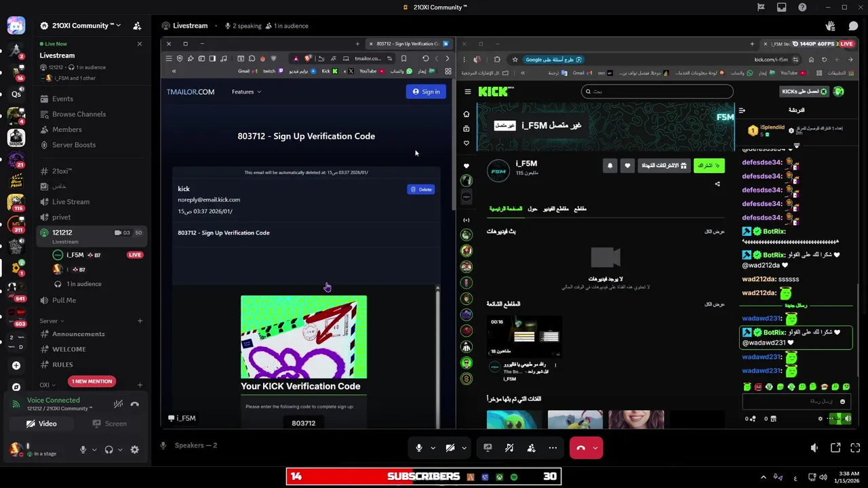
Task: Enter full screen for the stream
Action: [855, 448]
